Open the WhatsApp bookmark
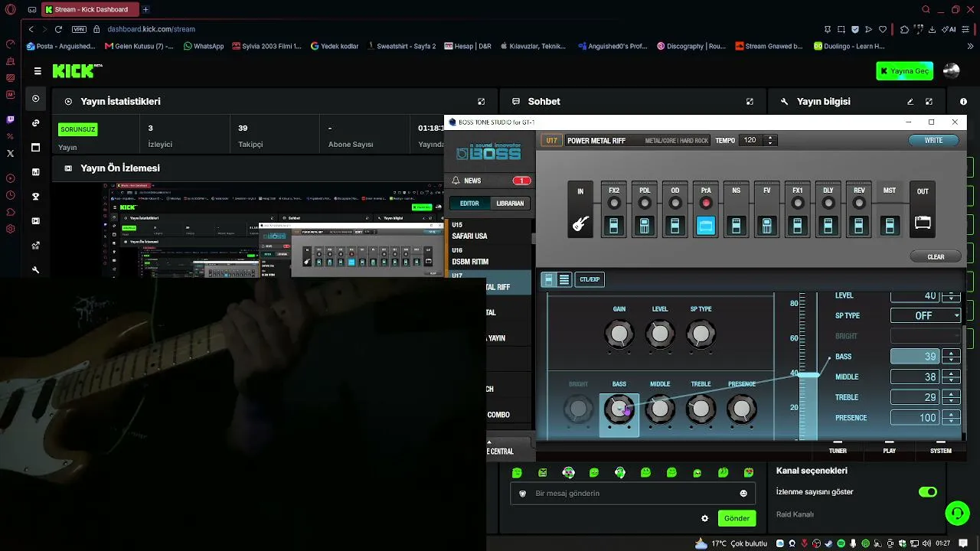Viewport: 980px width, 551px height. (203, 46)
